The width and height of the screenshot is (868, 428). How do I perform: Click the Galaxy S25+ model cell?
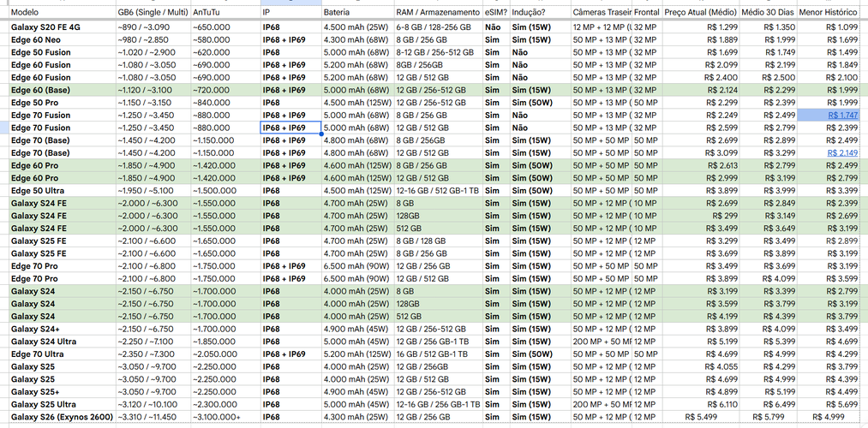coord(62,391)
